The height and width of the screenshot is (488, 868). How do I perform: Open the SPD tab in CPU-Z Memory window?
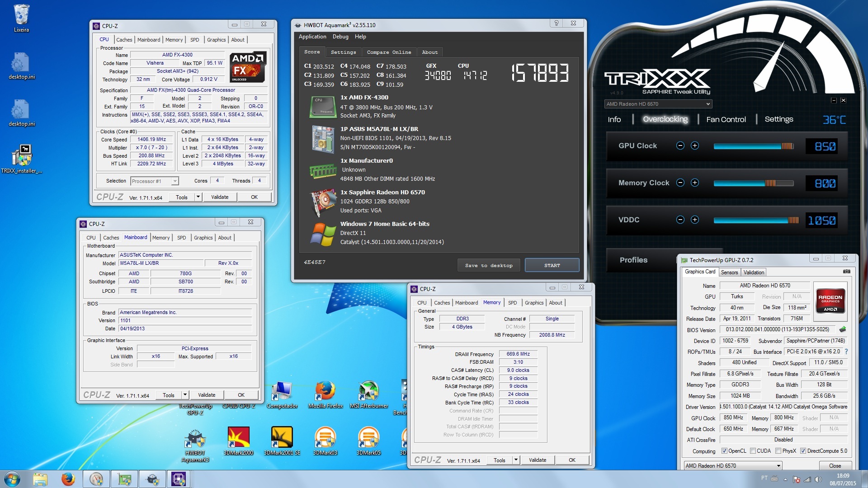512,303
